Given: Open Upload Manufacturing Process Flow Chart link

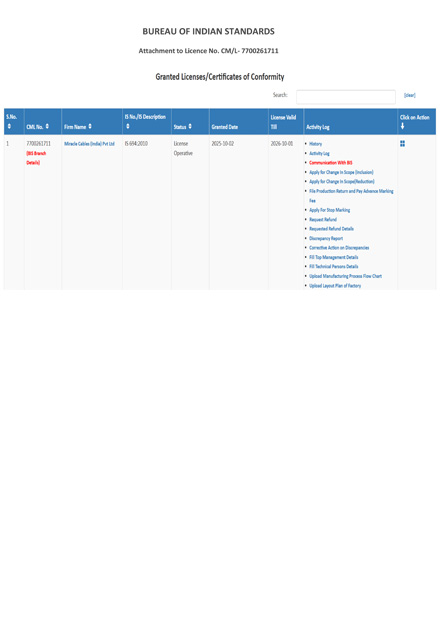Looking at the screenshot, I should pos(345,276).
